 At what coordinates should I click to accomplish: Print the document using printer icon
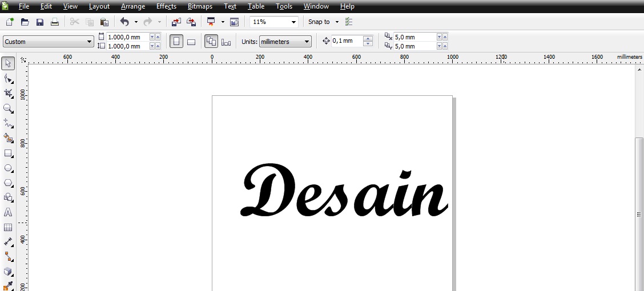click(x=55, y=22)
